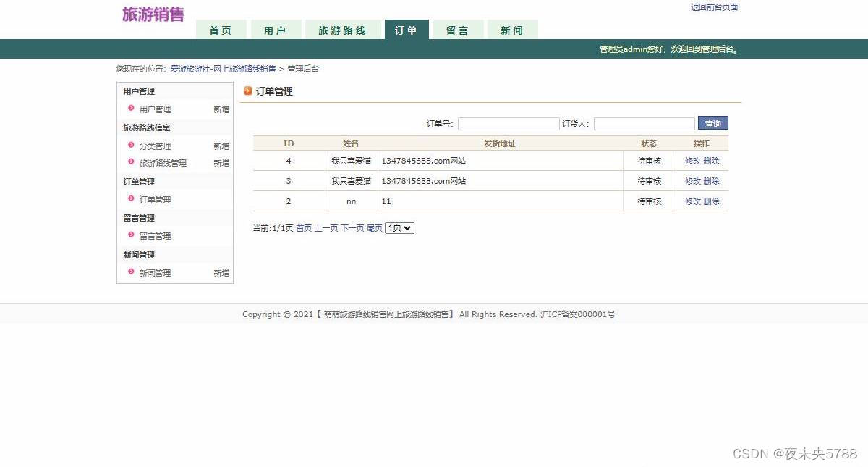The image size is (868, 467).
Task: Click 删除 for order ID 4
Action: point(711,161)
